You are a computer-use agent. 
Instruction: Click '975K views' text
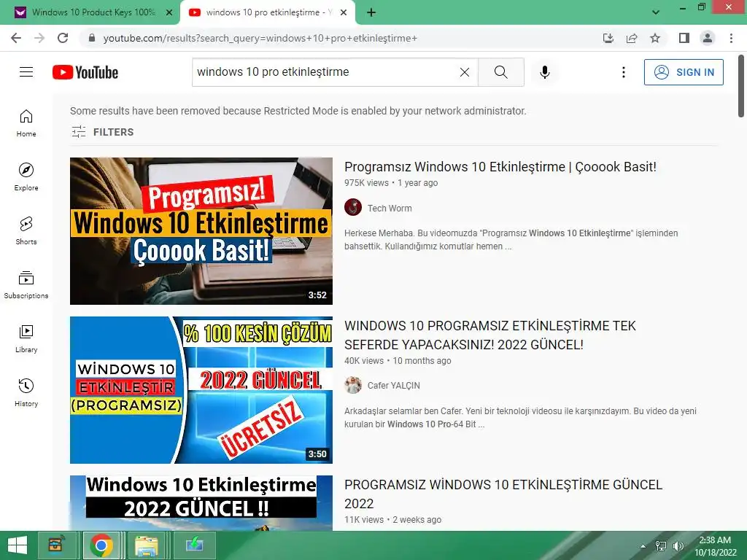(366, 183)
